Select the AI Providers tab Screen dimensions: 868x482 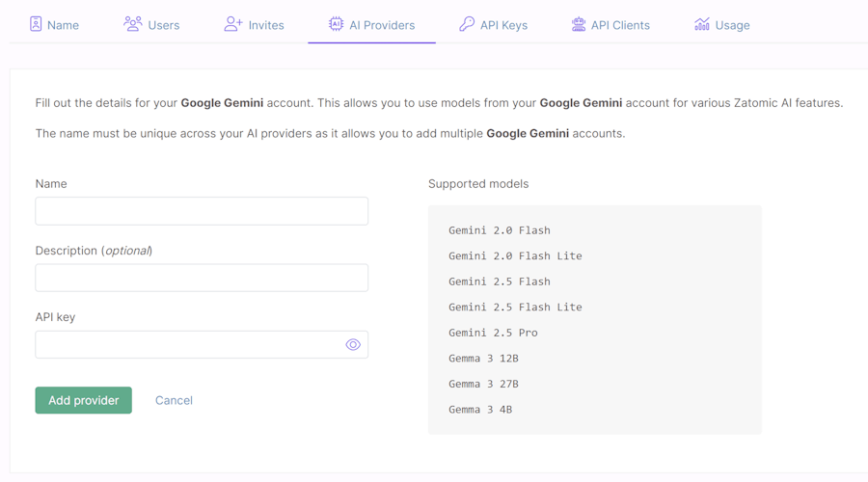pos(372,25)
